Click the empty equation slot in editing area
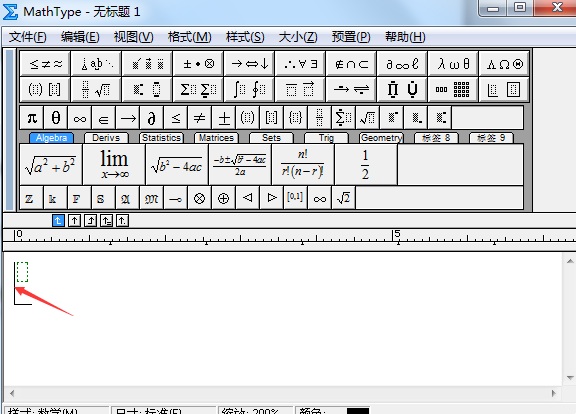This screenshot has height=414, width=576. (22, 272)
